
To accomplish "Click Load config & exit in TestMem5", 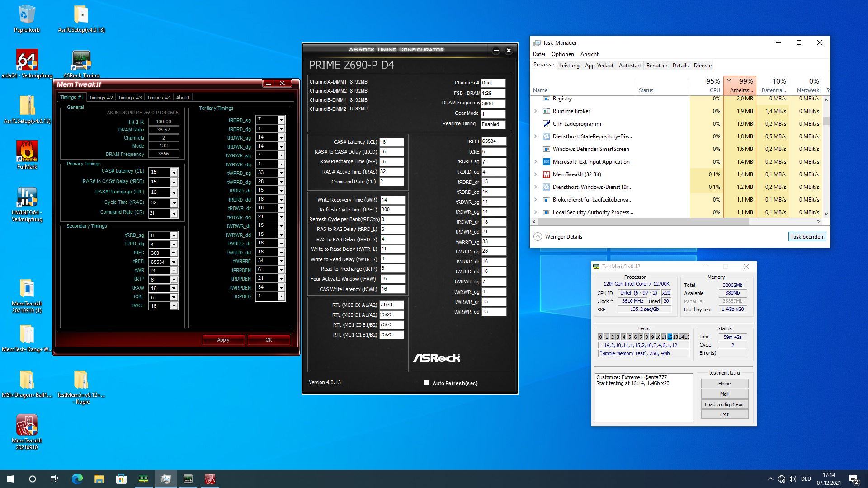I will coord(724,404).
